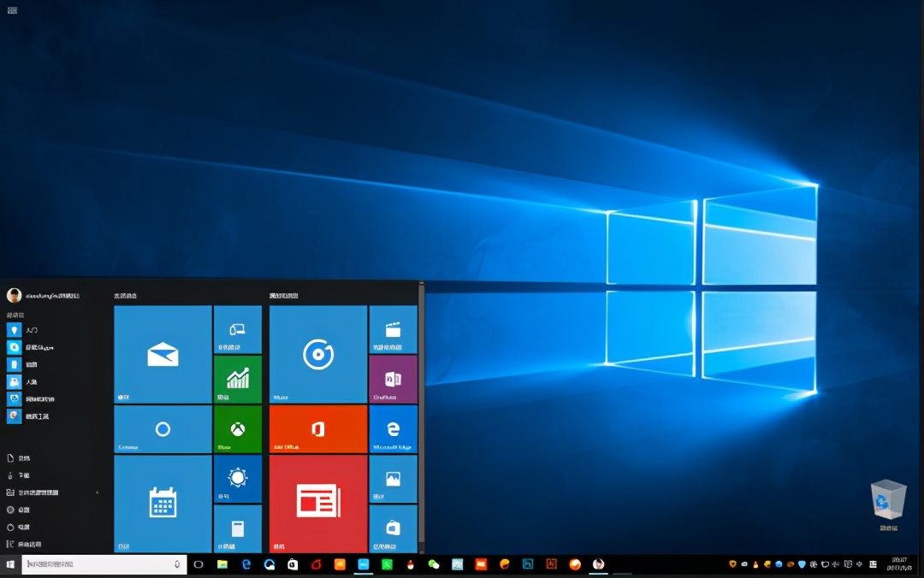Open File Explorer from the taskbar
Image resolution: width=924 pixels, height=578 pixels.
coord(222,566)
